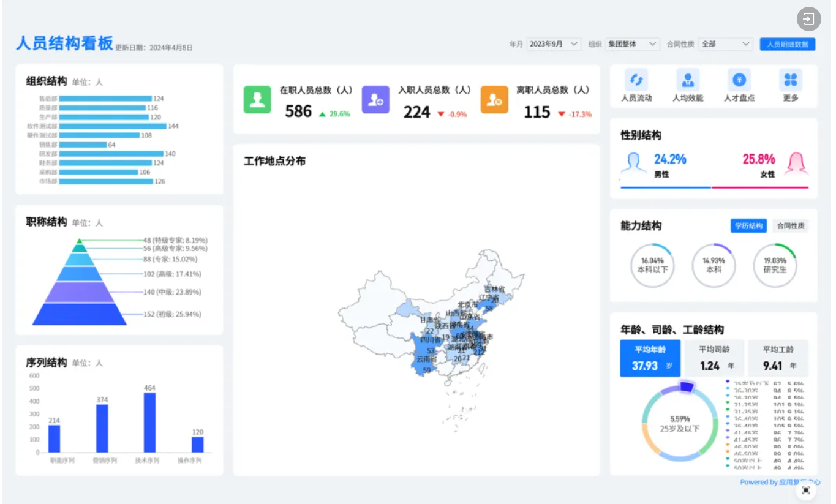Select the 平均司龄 card
Image resolution: width=836 pixels, height=504 pixels.
pos(714,358)
